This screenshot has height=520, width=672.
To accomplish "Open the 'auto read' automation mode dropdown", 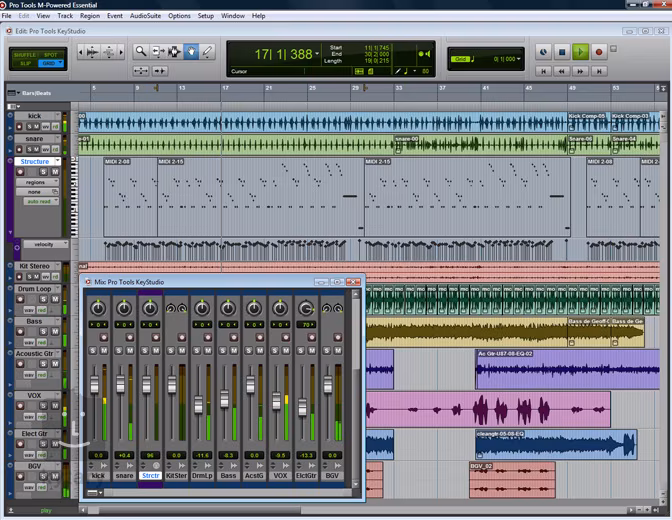I will coord(41,202).
